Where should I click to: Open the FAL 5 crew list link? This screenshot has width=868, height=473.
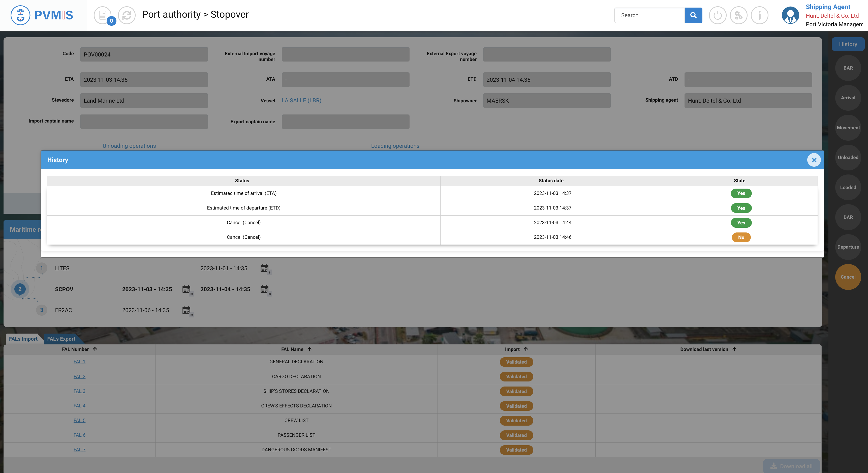[x=79, y=420]
